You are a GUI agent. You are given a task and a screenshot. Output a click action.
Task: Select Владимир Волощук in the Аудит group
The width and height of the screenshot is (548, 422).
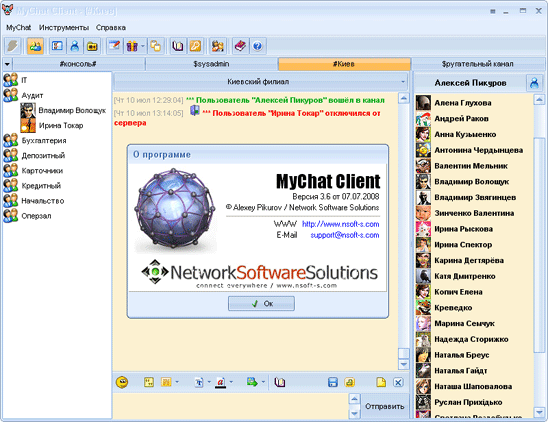tap(63, 110)
